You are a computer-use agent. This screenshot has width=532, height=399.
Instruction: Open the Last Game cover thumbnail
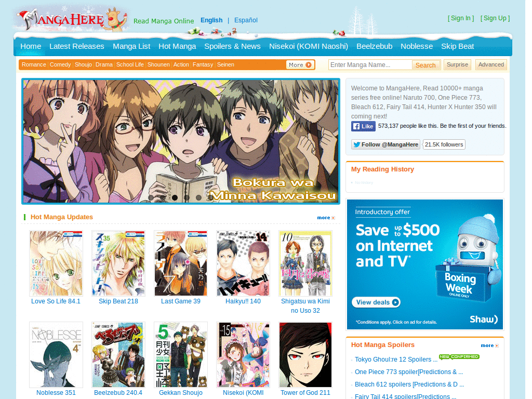(180, 263)
